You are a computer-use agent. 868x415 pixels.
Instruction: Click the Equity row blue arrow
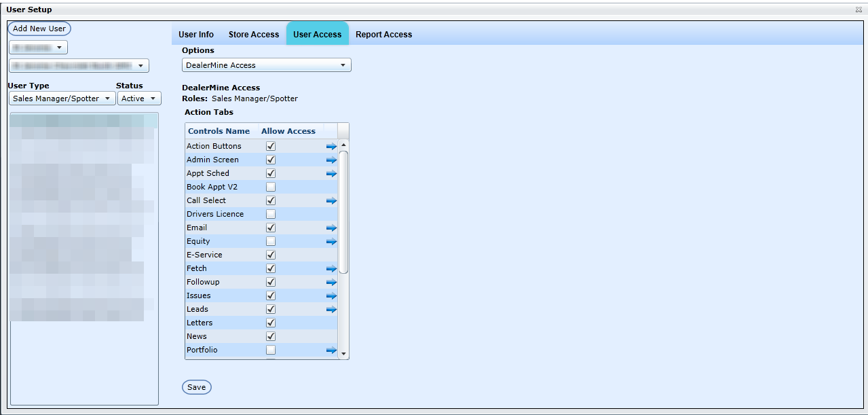[331, 241]
